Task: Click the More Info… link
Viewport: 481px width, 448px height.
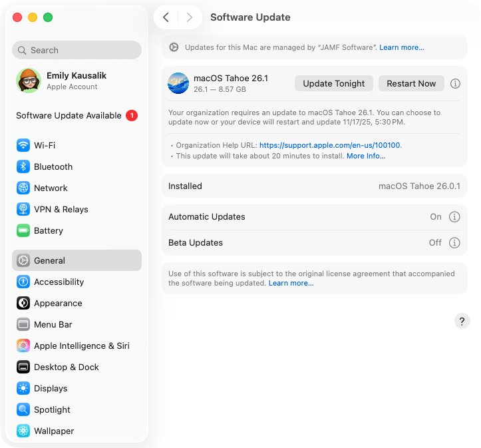Action: pyautogui.click(x=366, y=156)
